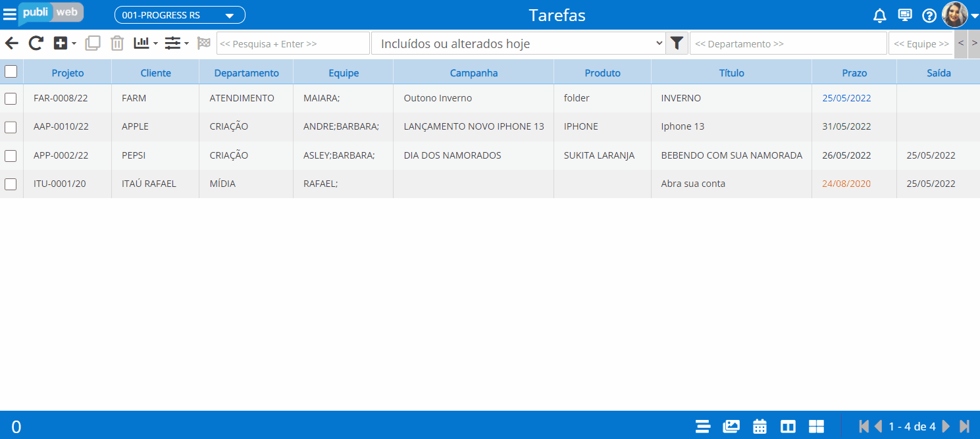Focus the Pesquisa + Enter search field
Screen dimensions: 980x439
293,43
